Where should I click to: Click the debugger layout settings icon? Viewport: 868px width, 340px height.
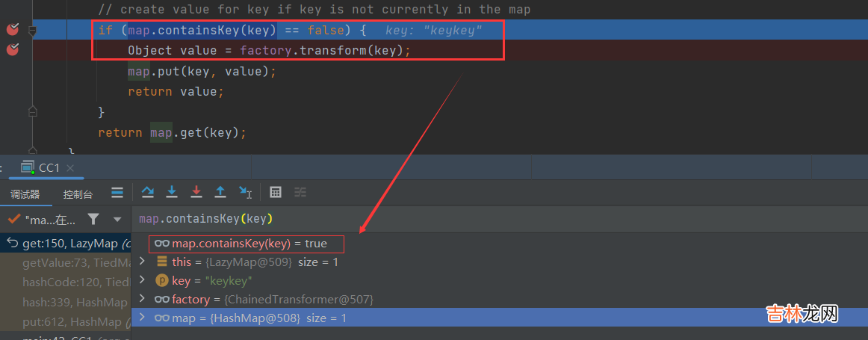coord(117,192)
